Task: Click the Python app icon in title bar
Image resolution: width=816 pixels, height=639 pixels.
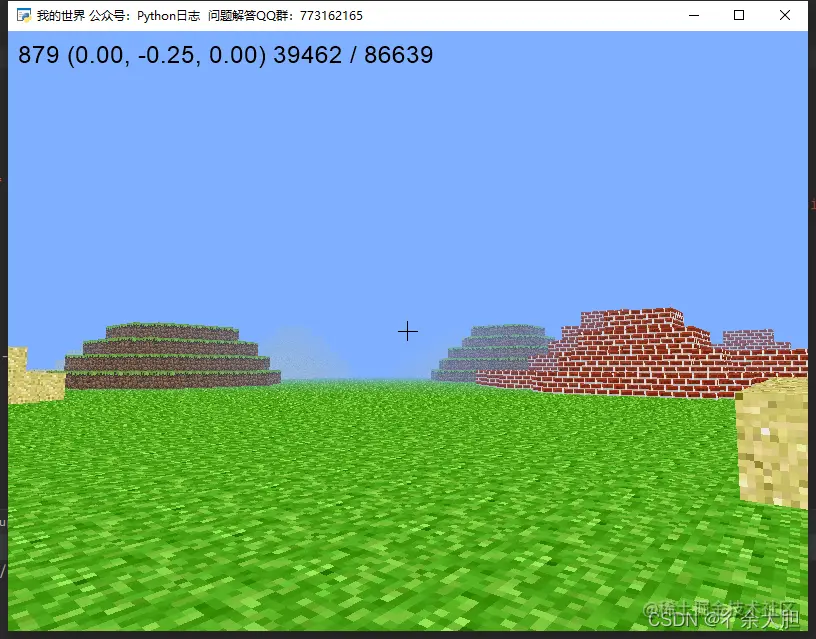Action: tap(24, 16)
